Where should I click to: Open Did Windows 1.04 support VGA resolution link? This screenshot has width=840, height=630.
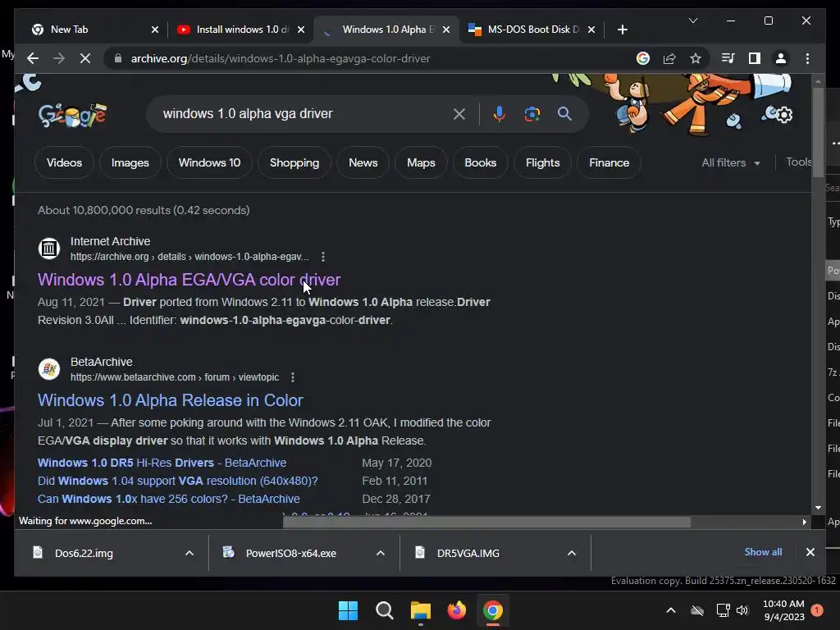point(177,481)
